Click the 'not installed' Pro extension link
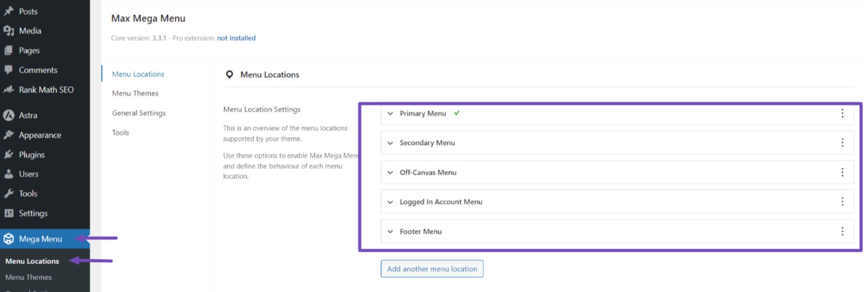The image size is (868, 292). tap(236, 38)
